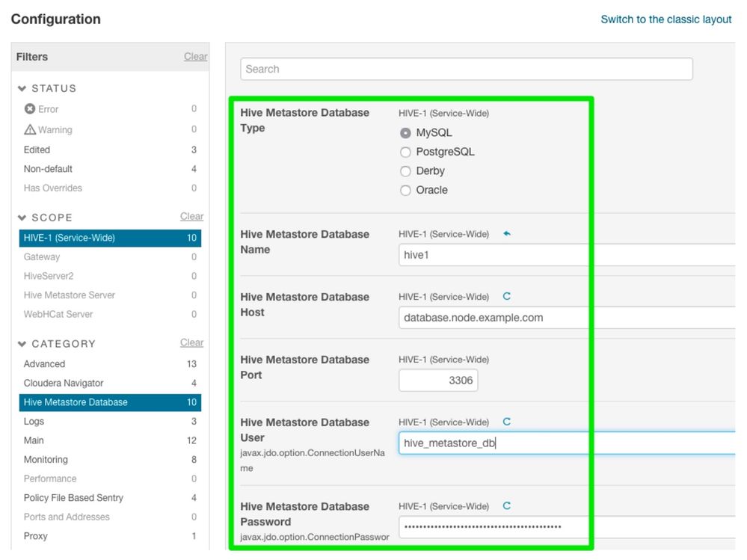Click the Database Port number field
Image resolution: width=747 pixels, height=560 pixels.
pyautogui.click(x=438, y=381)
